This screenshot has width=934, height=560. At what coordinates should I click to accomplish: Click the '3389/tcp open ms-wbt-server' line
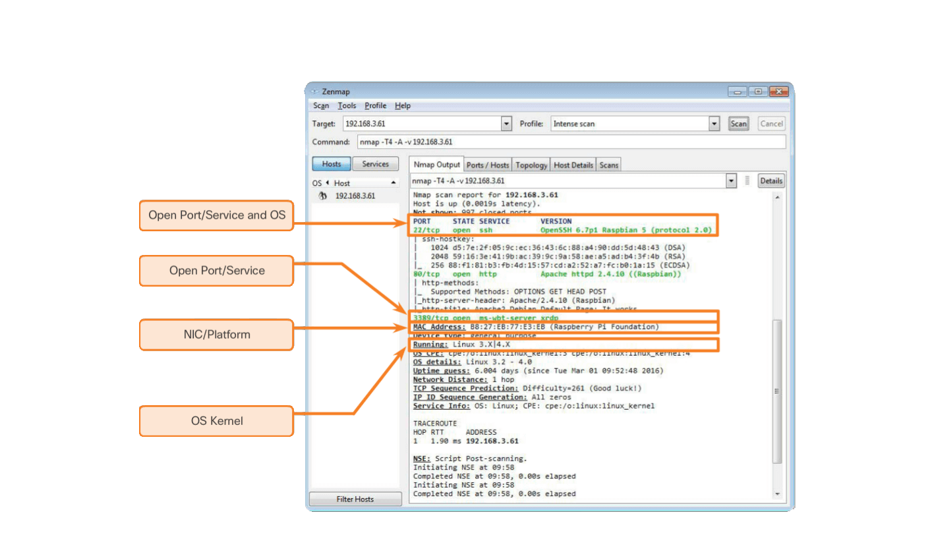point(486,318)
